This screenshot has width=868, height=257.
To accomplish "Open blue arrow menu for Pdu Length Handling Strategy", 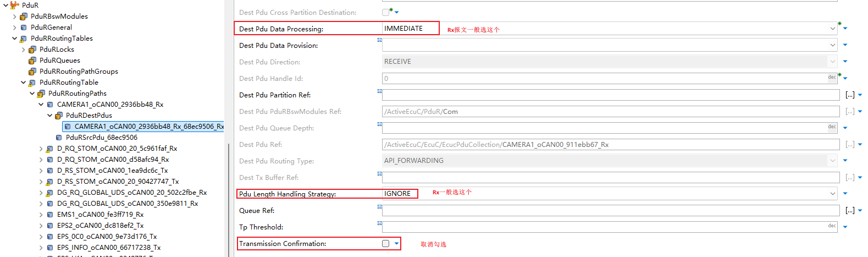I will pos(845,194).
